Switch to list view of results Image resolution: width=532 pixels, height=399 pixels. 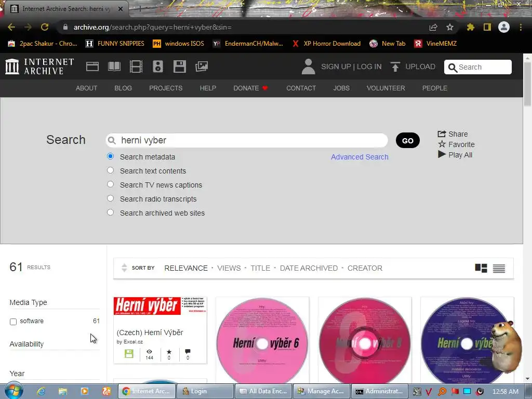(499, 269)
